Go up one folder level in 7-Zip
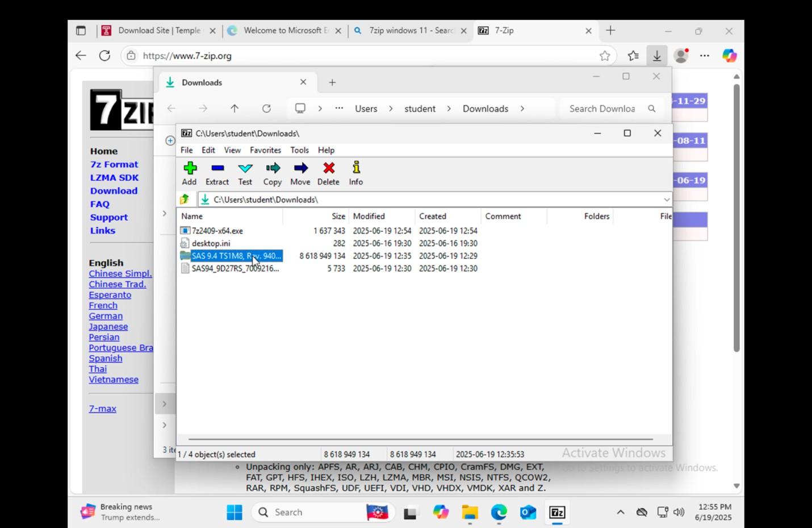This screenshot has height=528, width=812. [x=185, y=199]
